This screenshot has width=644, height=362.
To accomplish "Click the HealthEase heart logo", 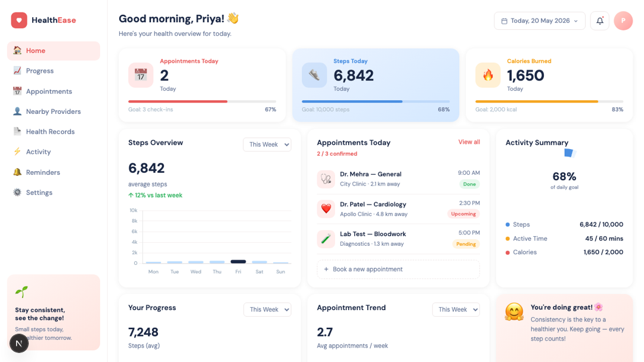I will [x=19, y=20].
